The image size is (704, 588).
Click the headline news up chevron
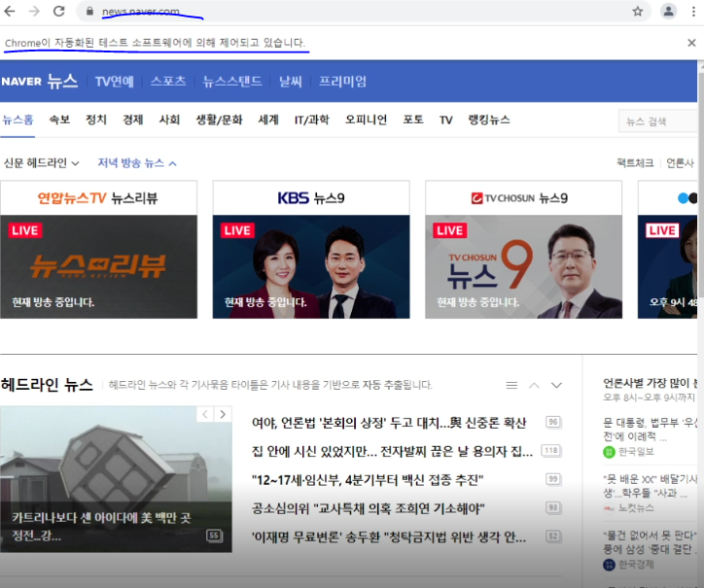[534, 385]
